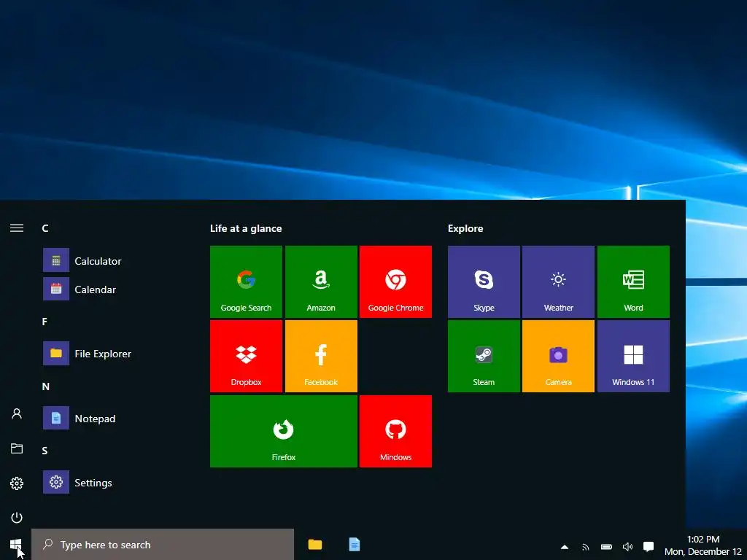Viewport: 747px width, 560px height.
Task: Click the letter F section header
Action: 44,322
